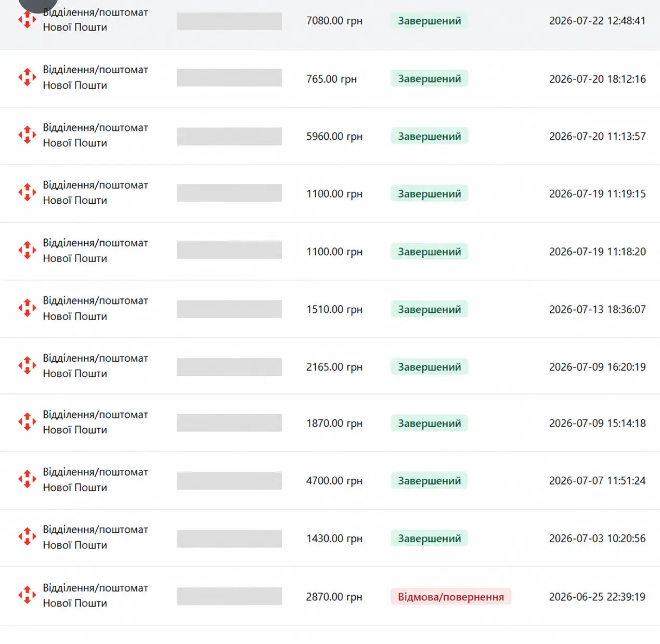660x644 pixels.
Task: Click Nova Poshta icon on 1870.00 грн order
Action: tap(27, 422)
